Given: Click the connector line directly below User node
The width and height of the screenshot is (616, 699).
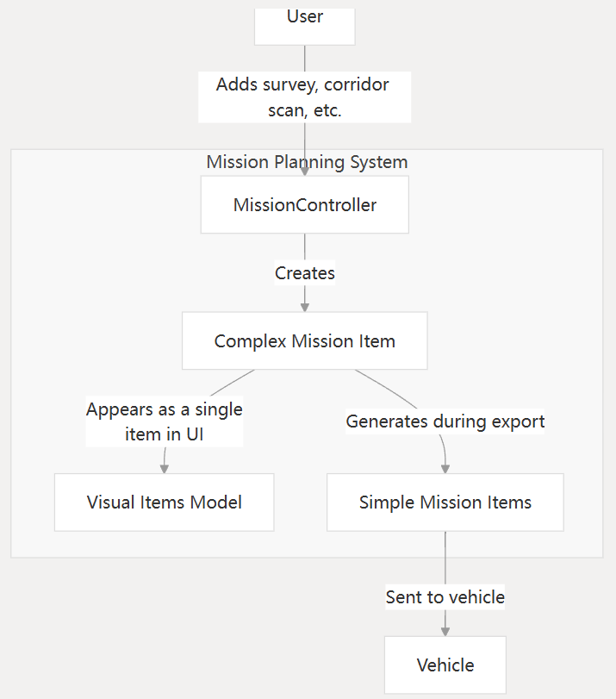Looking at the screenshot, I should click(x=305, y=59).
